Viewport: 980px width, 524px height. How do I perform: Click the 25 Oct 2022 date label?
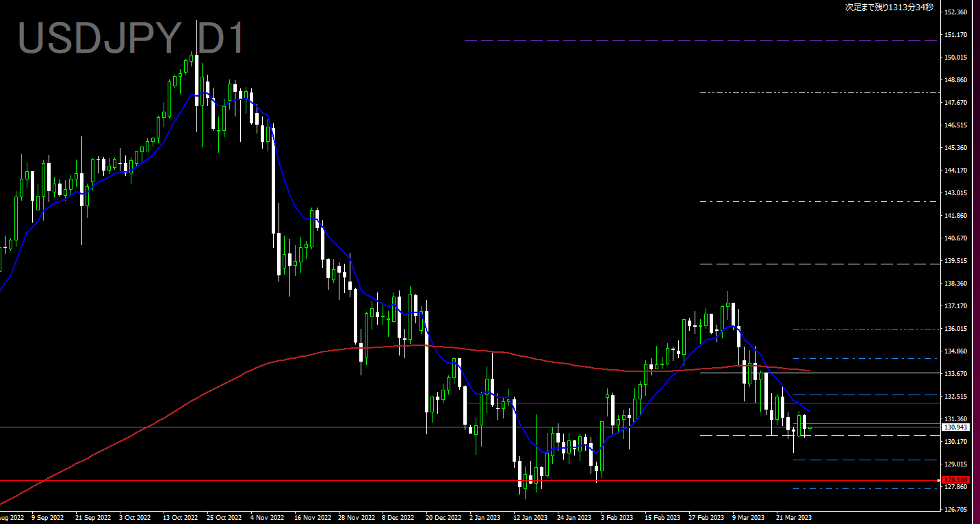223,519
